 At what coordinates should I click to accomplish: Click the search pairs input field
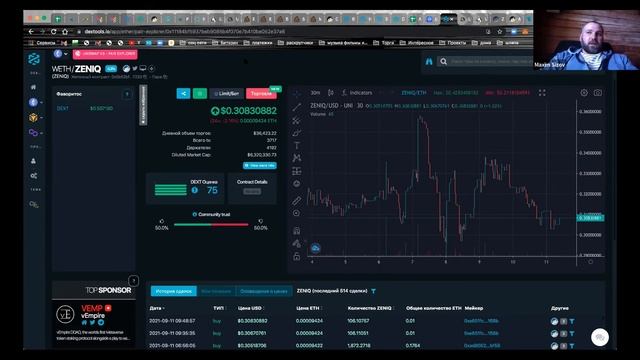(486, 62)
